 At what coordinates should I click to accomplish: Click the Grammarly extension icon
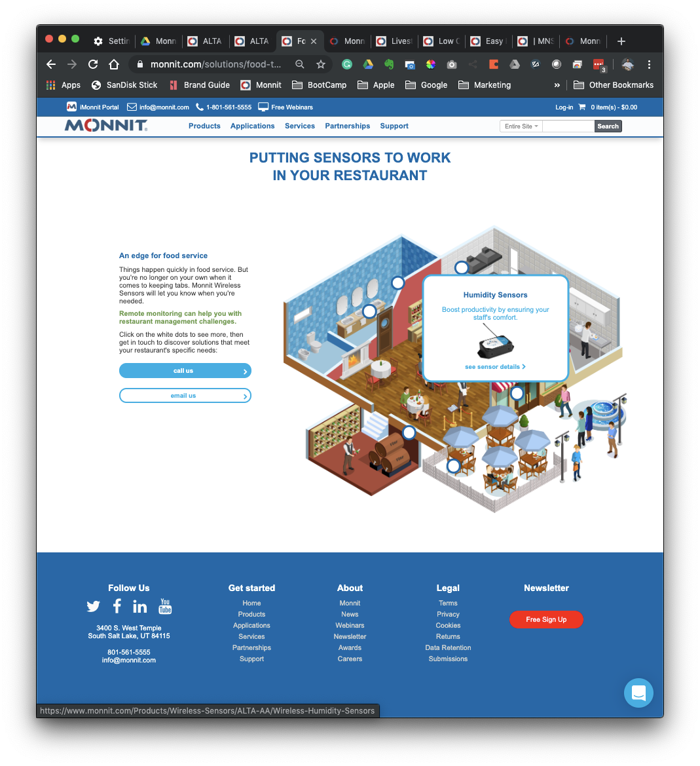point(347,64)
